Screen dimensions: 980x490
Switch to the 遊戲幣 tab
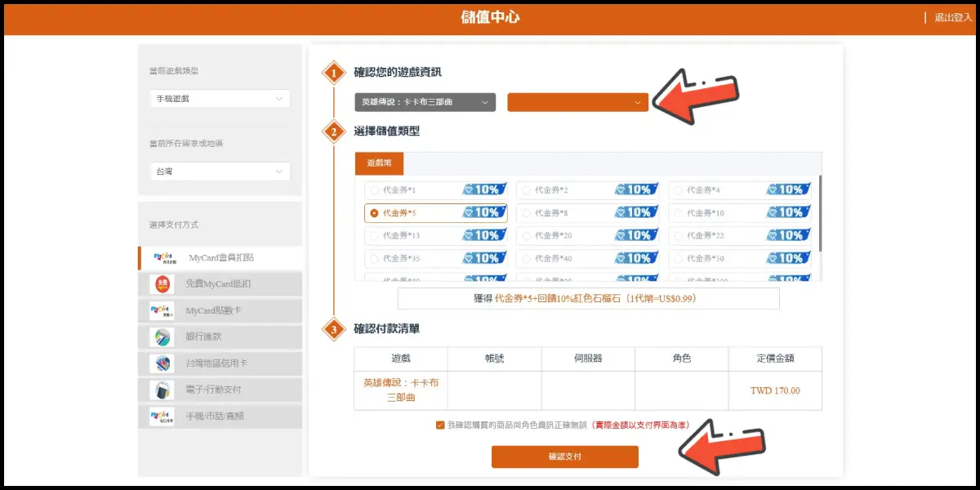tap(379, 163)
